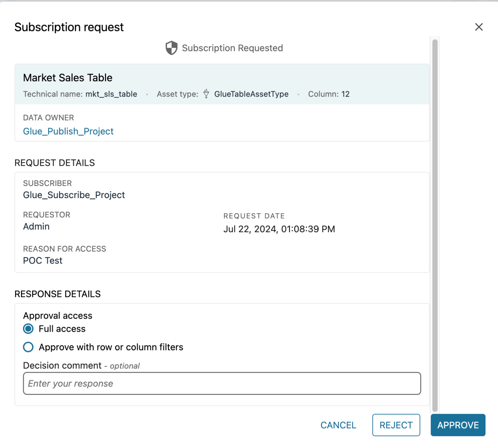Click the Approve button

click(x=458, y=425)
